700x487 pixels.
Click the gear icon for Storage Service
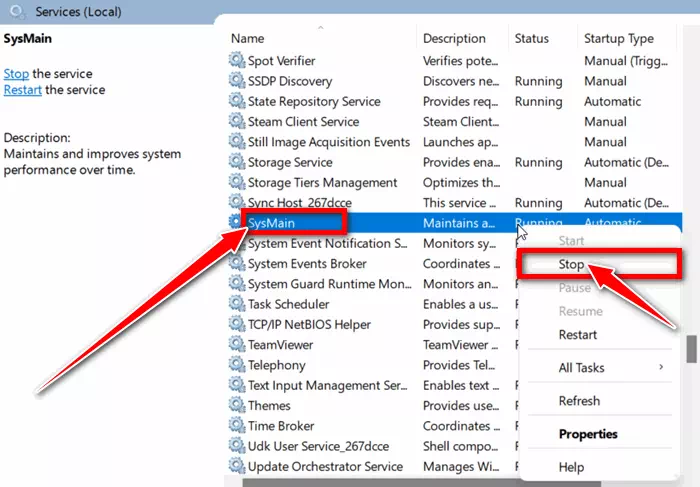pyautogui.click(x=237, y=162)
